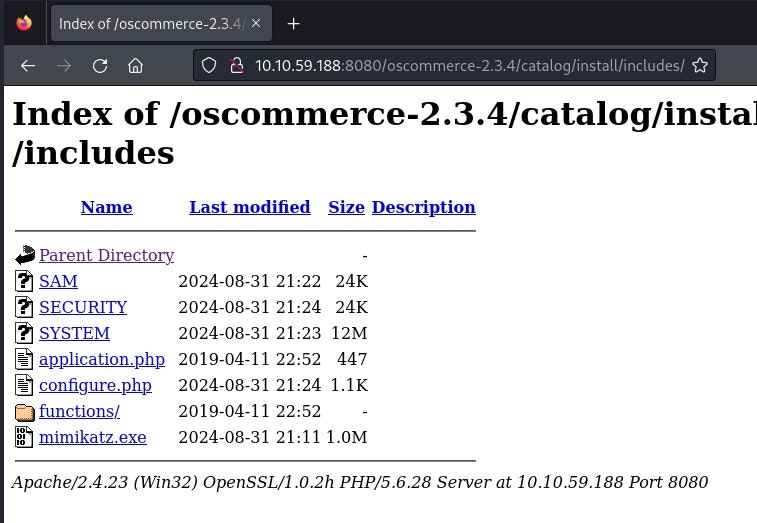Download the mimikatz.exe file
Viewport: 757px width, 523px height.
coord(93,438)
